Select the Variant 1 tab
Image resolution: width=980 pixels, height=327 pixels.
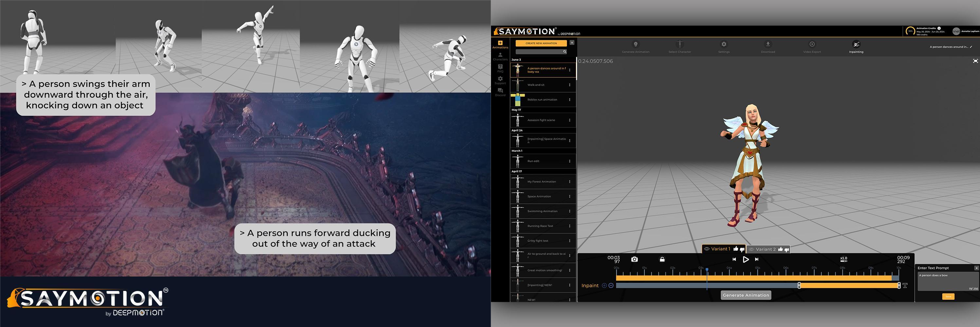click(x=724, y=249)
